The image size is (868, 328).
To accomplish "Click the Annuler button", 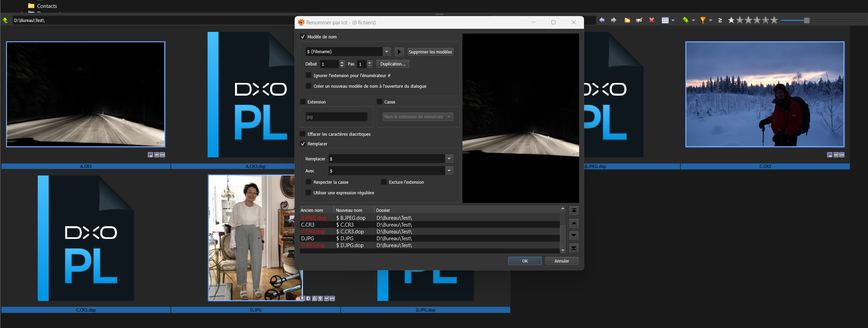I will [562, 261].
